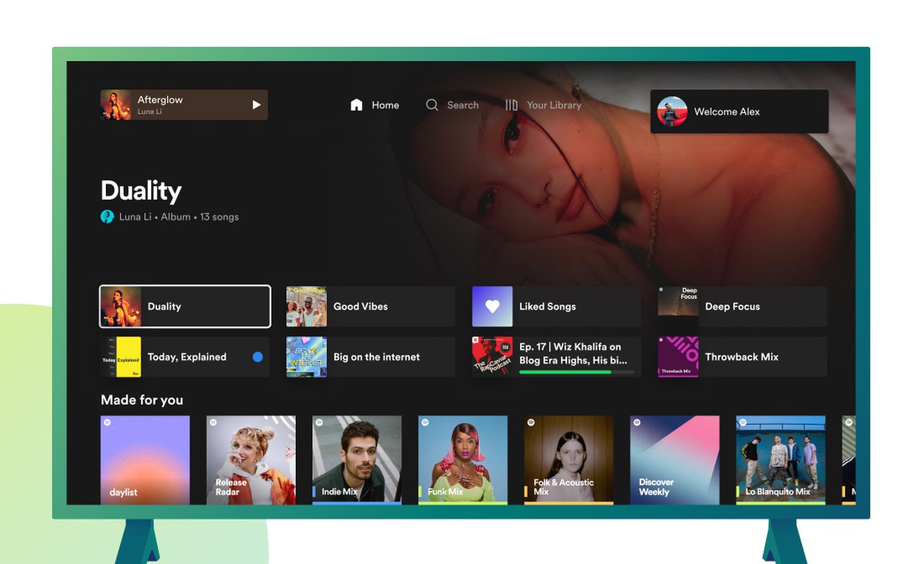Click Spotify logo on Lo Blanquito Mix tile
The width and height of the screenshot is (924, 564).
743,422
